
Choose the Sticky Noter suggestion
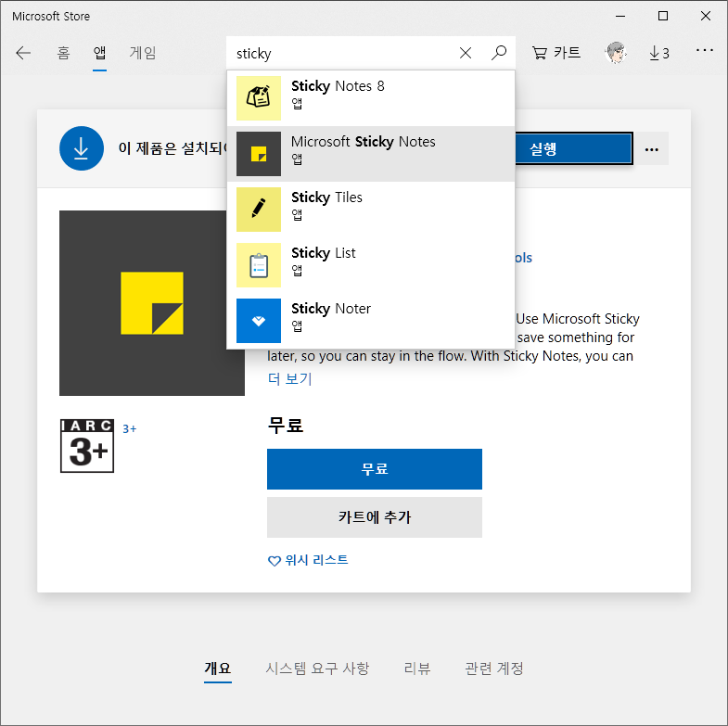[x=371, y=321]
